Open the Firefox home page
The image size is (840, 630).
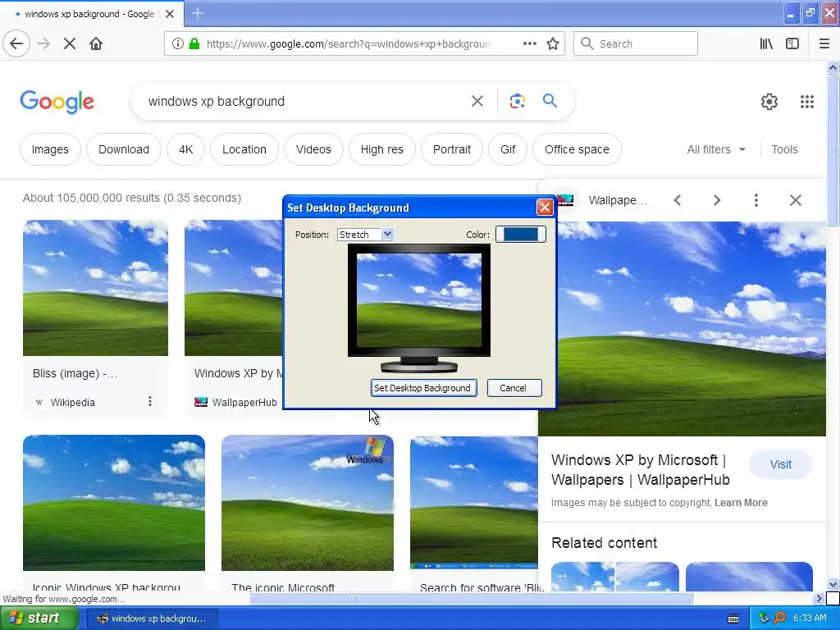[x=96, y=43]
